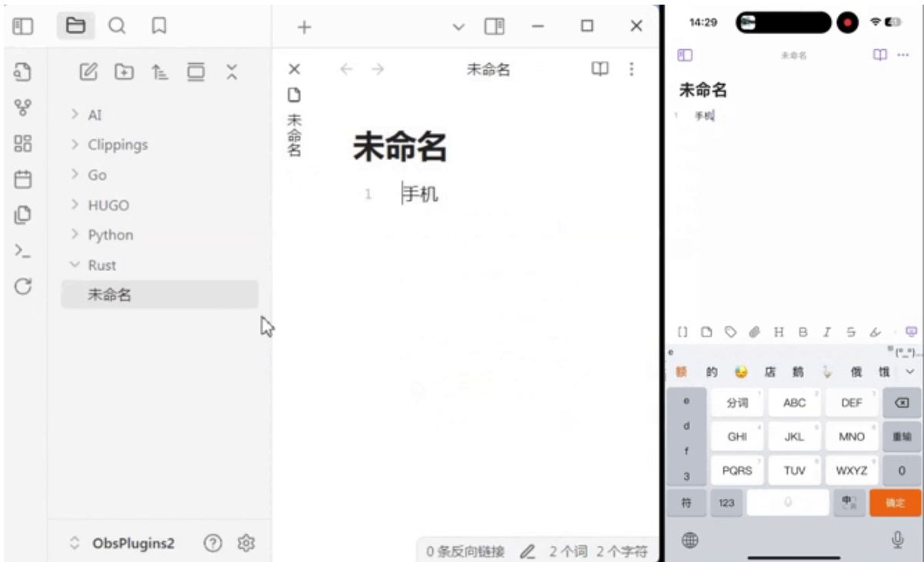Collapse all folders in file explorer
Screen dimensions: 924x562
click(x=232, y=72)
